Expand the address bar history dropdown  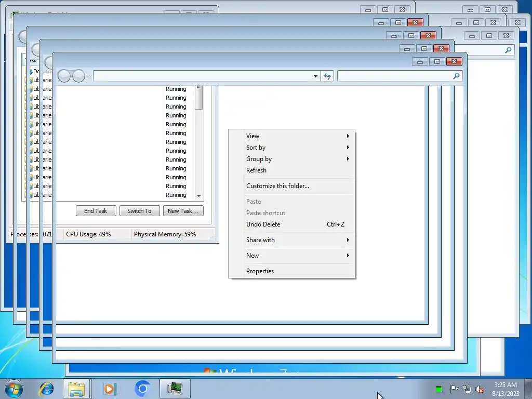click(315, 76)
